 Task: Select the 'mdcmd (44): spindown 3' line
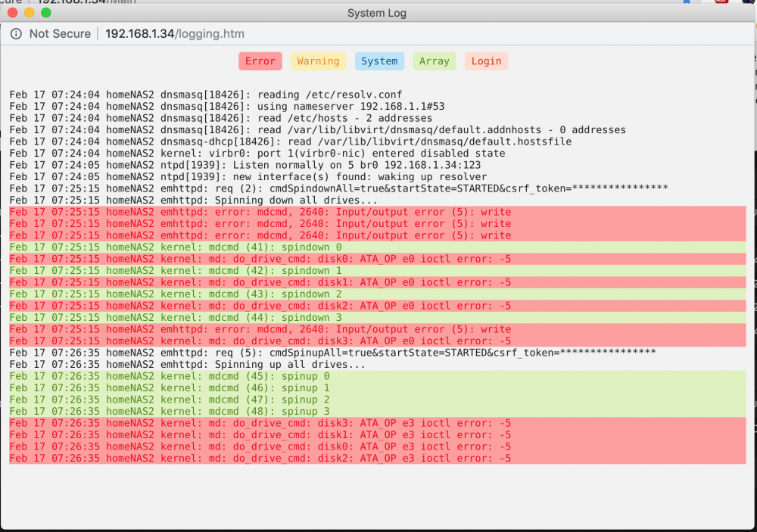coord(378,318)
